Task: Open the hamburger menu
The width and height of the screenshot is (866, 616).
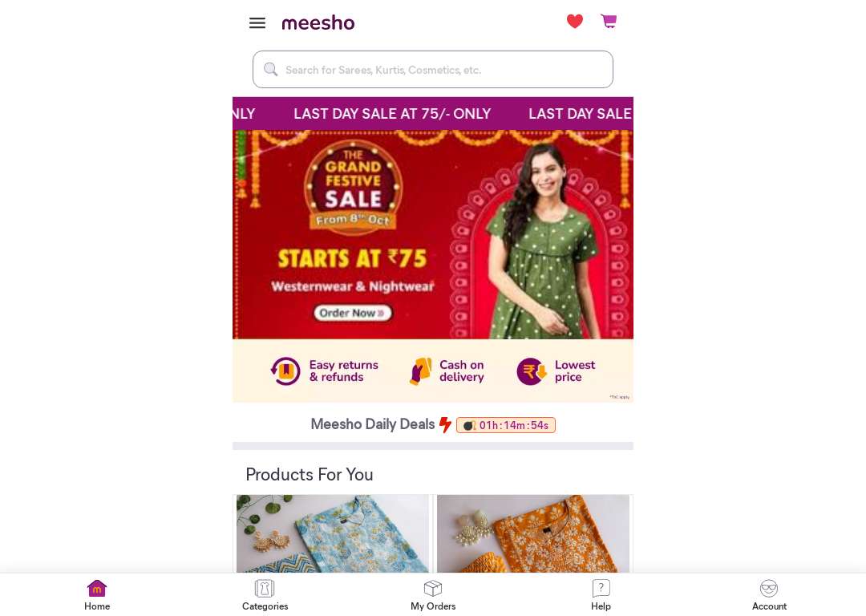Action: [x=257, y=22]
